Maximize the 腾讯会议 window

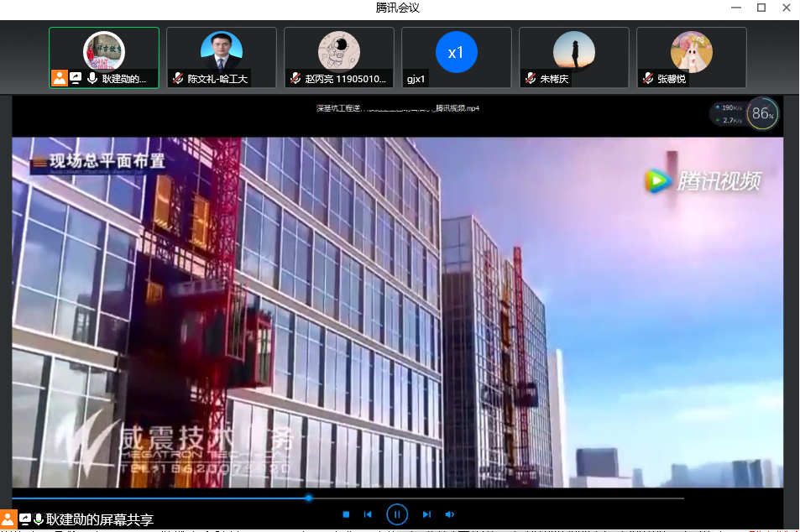[x=761, y=8]
